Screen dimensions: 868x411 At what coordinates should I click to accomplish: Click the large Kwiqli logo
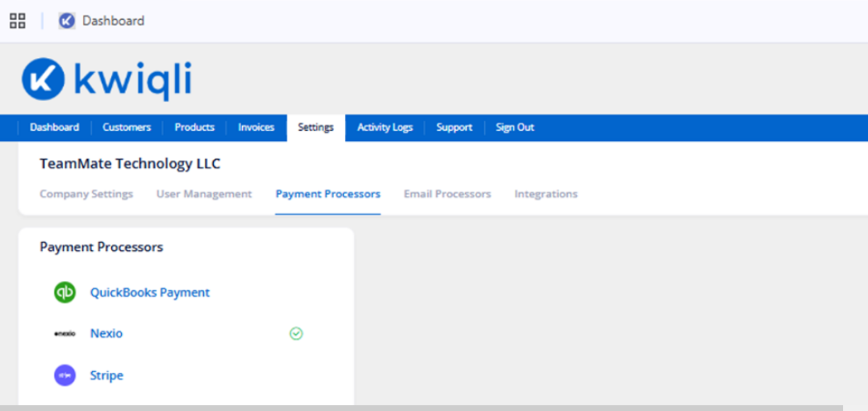pos(107,80)
